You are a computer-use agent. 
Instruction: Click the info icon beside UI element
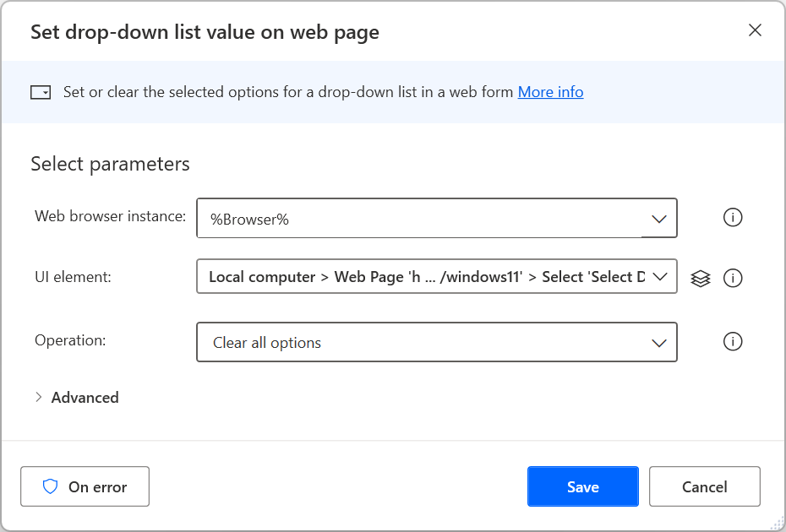click(732, 277)
